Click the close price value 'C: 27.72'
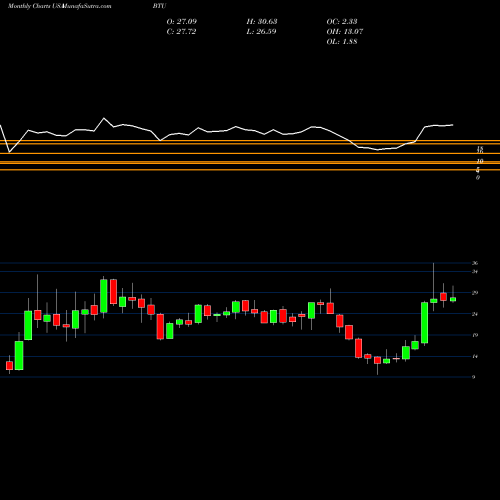500x500 pixels. point(181,31)
